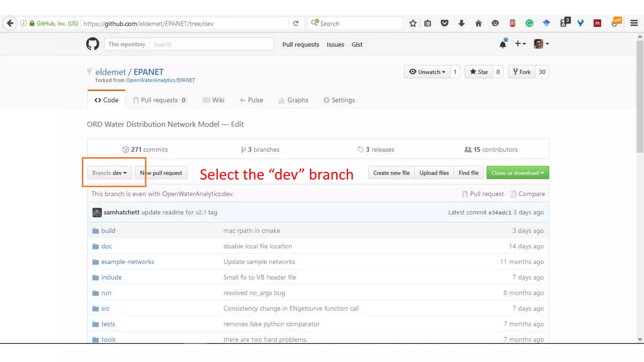
Task: Star the EPANET repository
Action: tap(479, 72)
